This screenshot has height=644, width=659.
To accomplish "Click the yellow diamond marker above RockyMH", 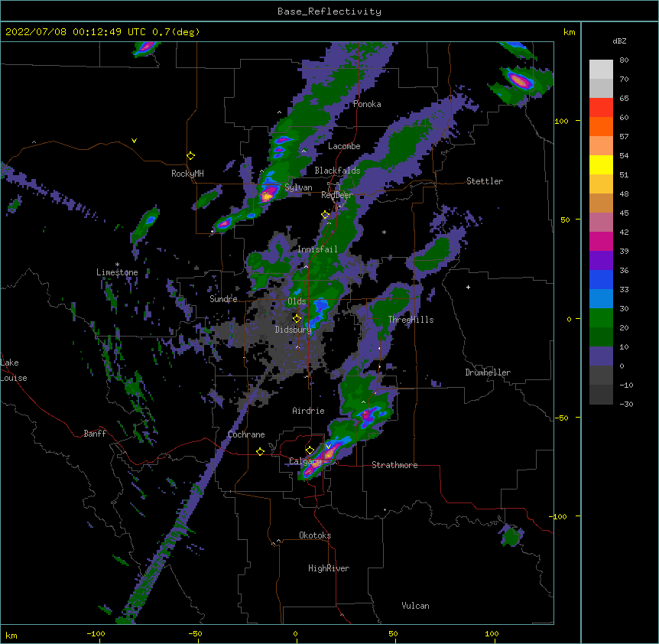I will coord(190,156).
